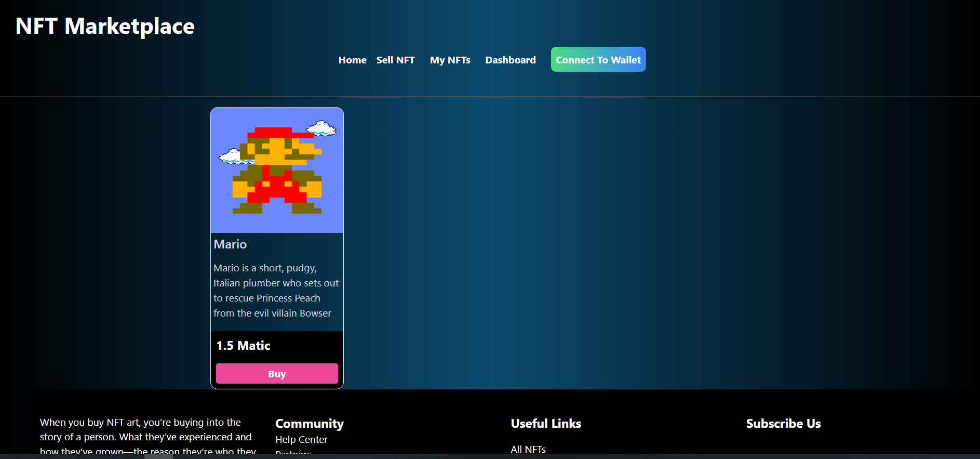Screen dimensions: 980x459
Task: Open the Help Center link
Action: click(301, 439)
